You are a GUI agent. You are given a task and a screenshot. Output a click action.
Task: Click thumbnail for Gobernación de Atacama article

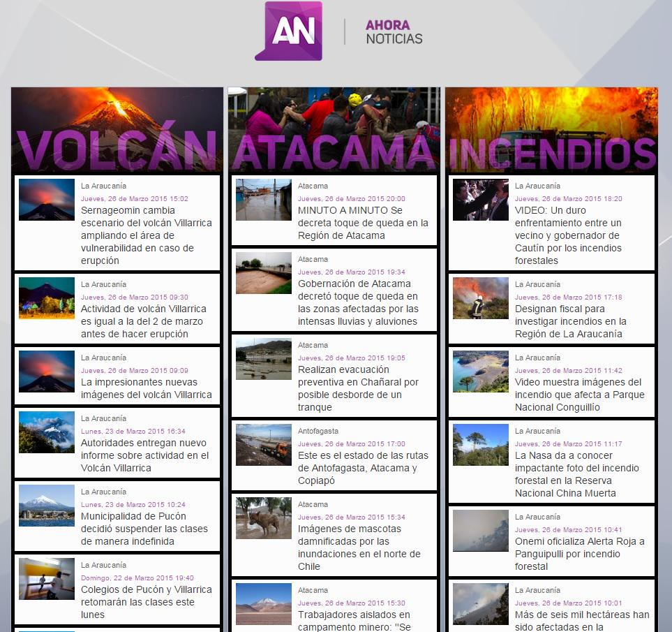tap(264, 273)
